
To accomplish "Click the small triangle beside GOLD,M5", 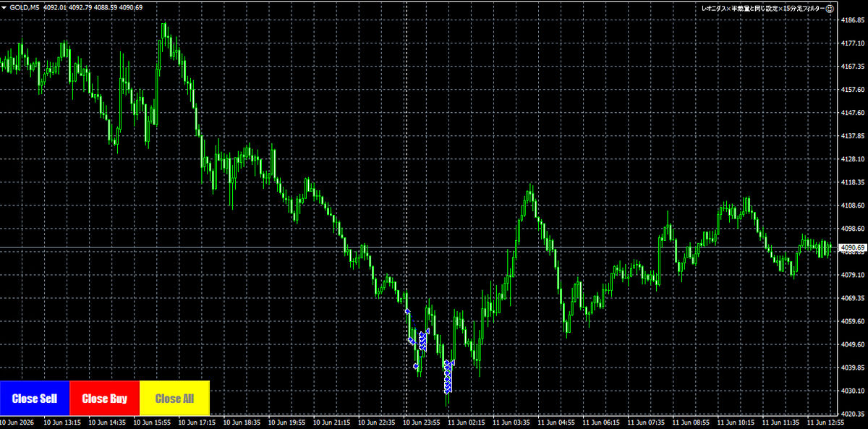I will [x=4, y=7].
